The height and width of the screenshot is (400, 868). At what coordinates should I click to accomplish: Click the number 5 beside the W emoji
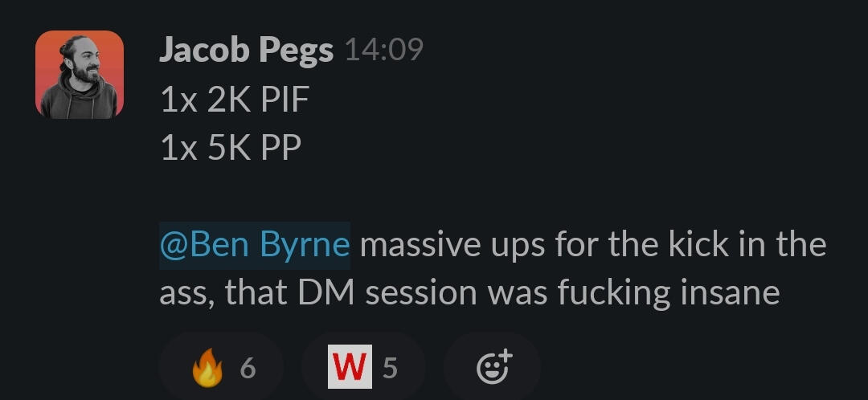pos(391,368)
